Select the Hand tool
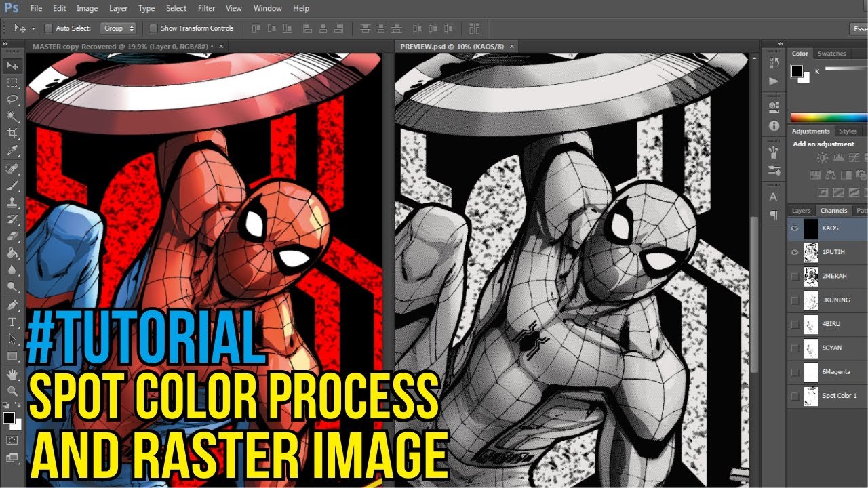This screenshot has height=488, width=868. click(x=12, y=374)
